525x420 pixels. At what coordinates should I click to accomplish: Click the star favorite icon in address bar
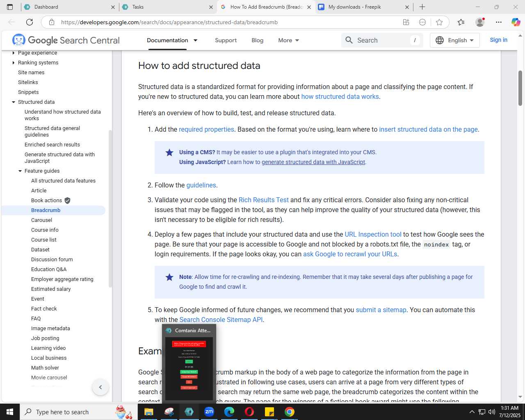(x=439, y=22)
